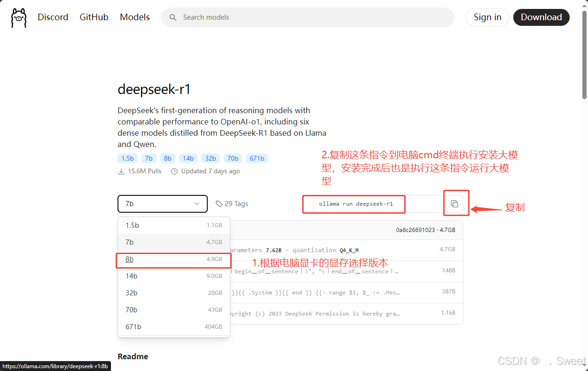Click the 70b tag badge
The image size is (588, 371).
point(233,158)
